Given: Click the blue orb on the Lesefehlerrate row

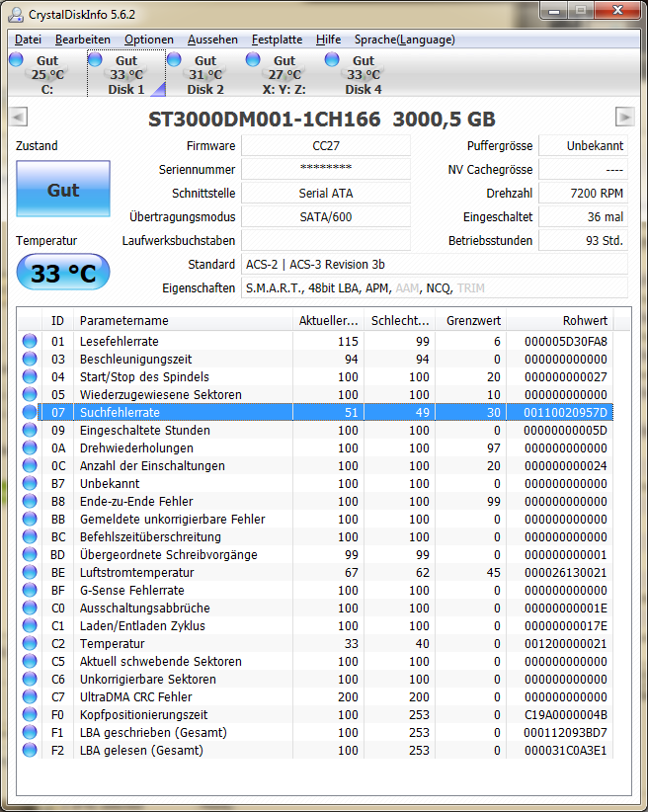Looking at the screenshot, I should [30, 341].
